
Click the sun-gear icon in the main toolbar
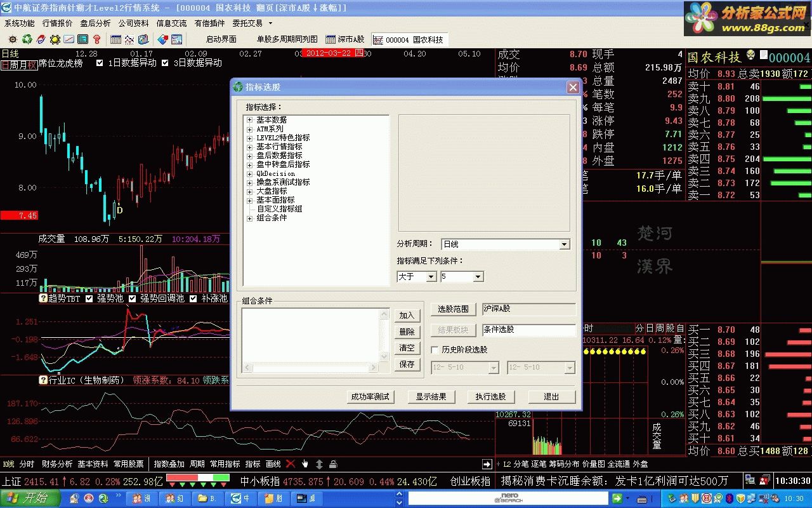[x=13, y=39]
